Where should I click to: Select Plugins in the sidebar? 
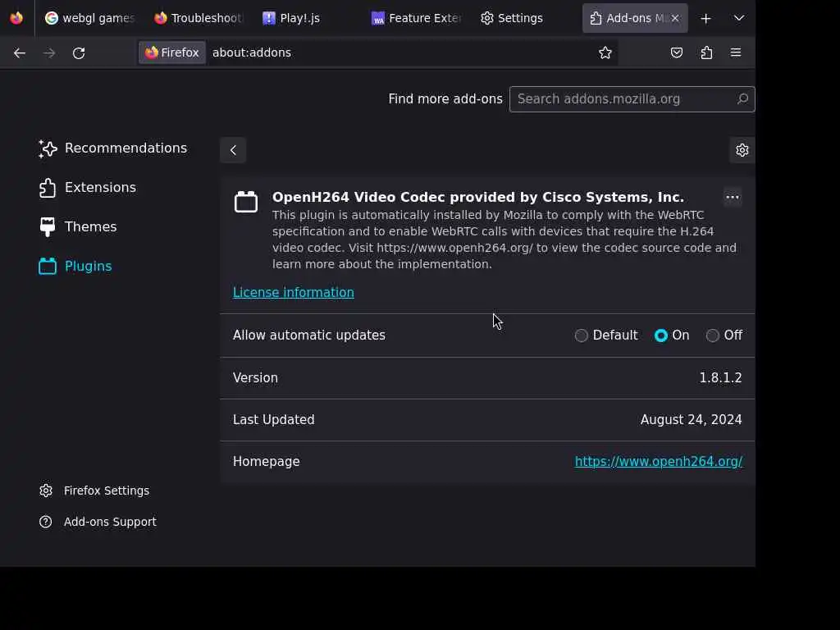[75, 267]
